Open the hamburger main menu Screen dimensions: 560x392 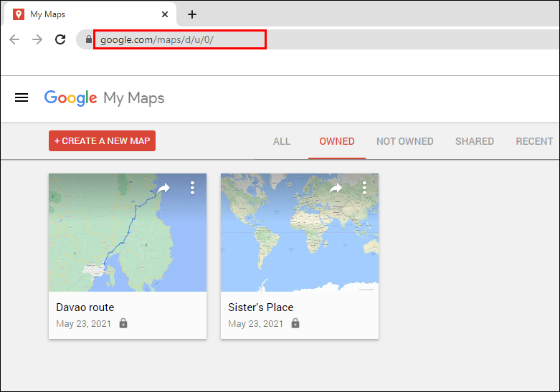pos(22,97)
